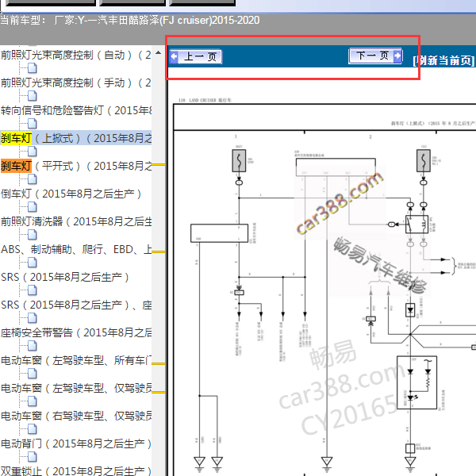The height and width of the screenshot is (476, 476).
Task: Select 刹车灯（平开式） tree entry
Action: point(76,166)
